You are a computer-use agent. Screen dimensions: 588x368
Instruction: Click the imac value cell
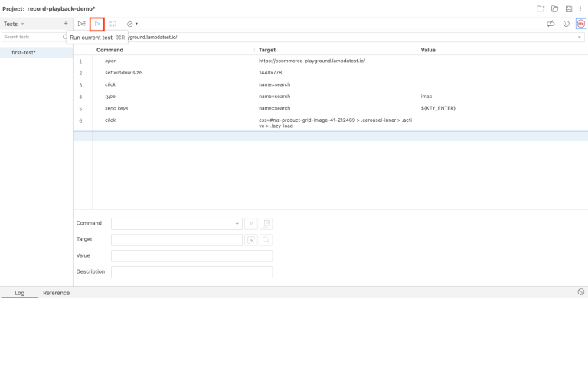tap(426, 97)
